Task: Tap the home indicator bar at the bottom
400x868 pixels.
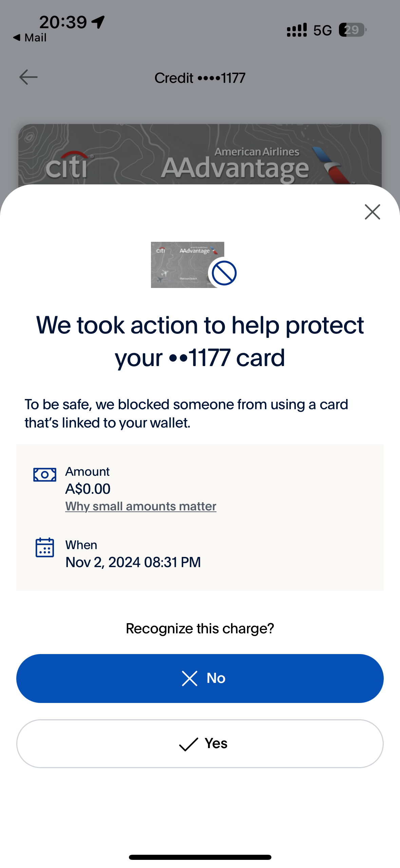Action: point(200,857)
